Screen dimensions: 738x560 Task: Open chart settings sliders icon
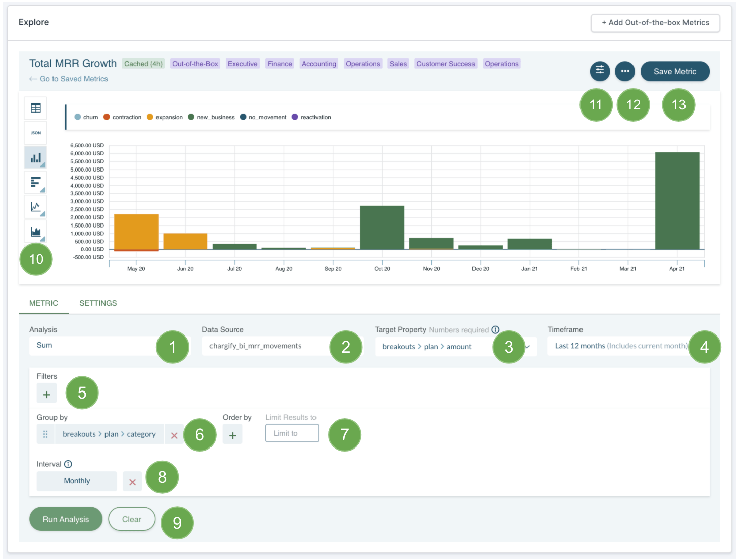tap(599, 71)
